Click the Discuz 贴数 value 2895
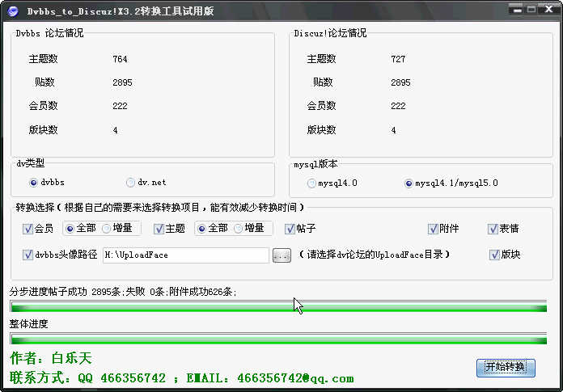This screenshot has height=392, width=563. (x=400, y=83)
